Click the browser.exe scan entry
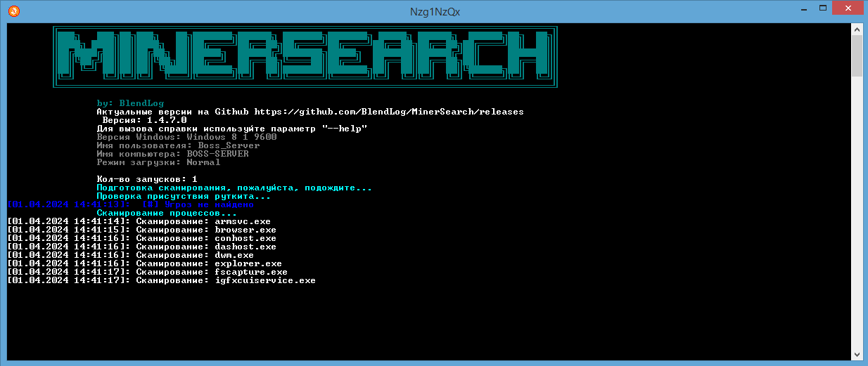Viewport: 868px width, 366px height. 141,230
